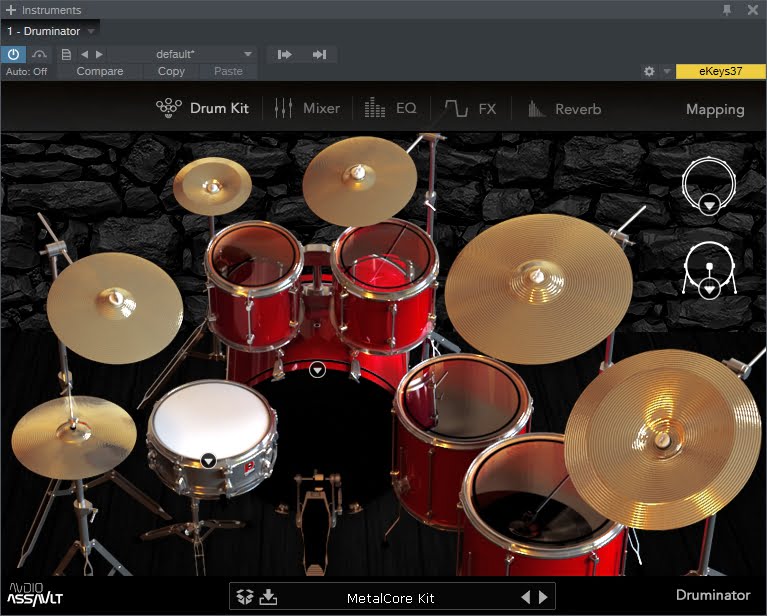Click the reverb decay icon

[536, 109]
